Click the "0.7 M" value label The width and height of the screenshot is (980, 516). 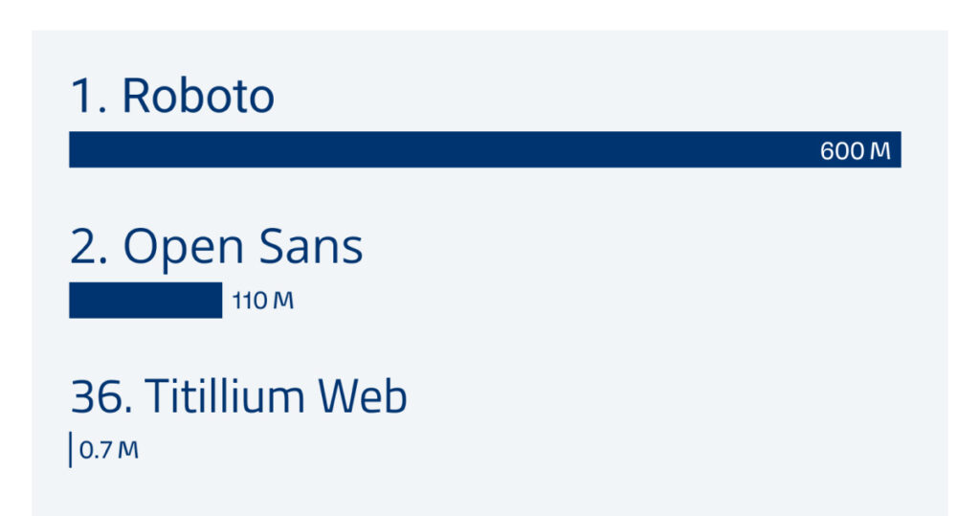tap(108, 450)
